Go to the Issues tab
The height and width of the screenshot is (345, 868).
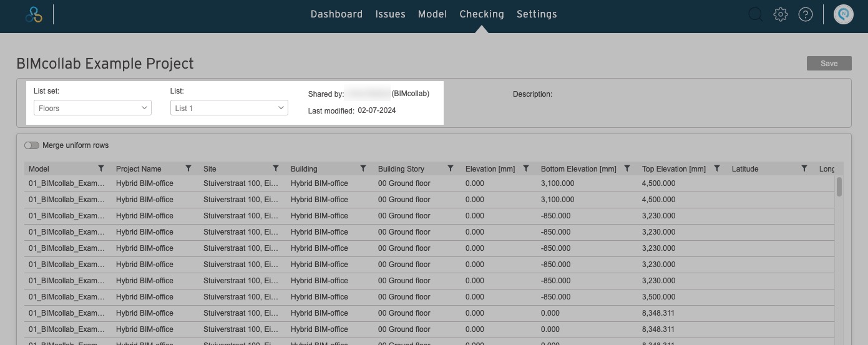(391, 14)
